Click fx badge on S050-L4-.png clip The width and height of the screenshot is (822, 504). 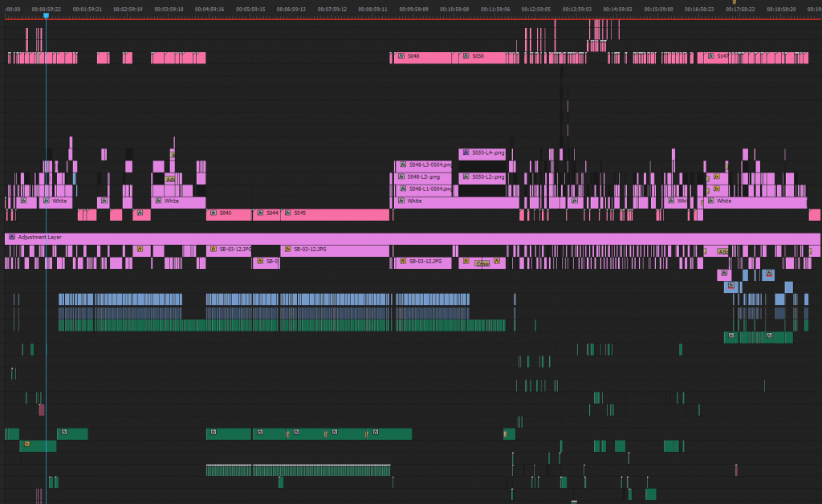(466, 152)
